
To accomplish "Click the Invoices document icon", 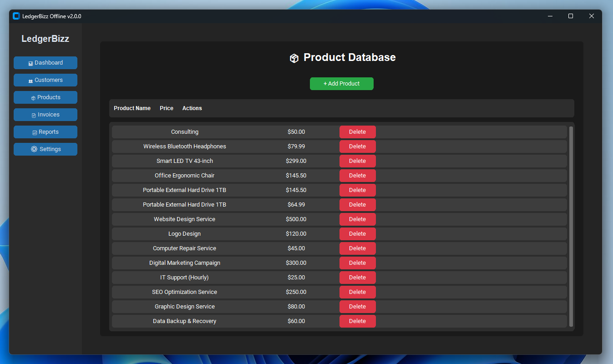I will (x=33, y=115).
